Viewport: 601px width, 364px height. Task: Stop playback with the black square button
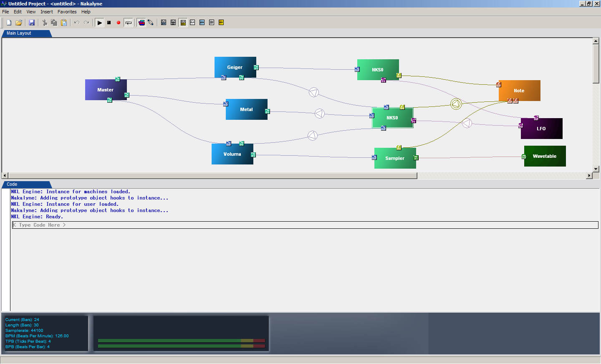point(109,23)
